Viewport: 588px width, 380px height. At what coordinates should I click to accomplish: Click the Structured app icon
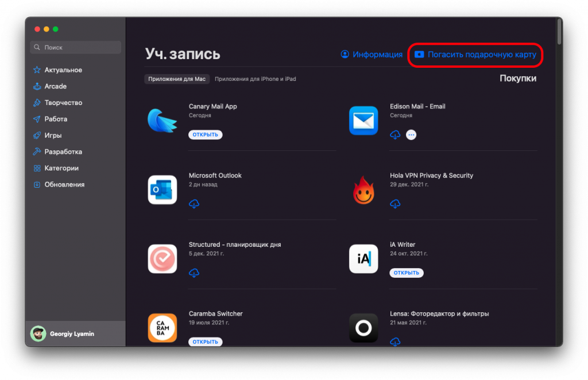point(163,258)
